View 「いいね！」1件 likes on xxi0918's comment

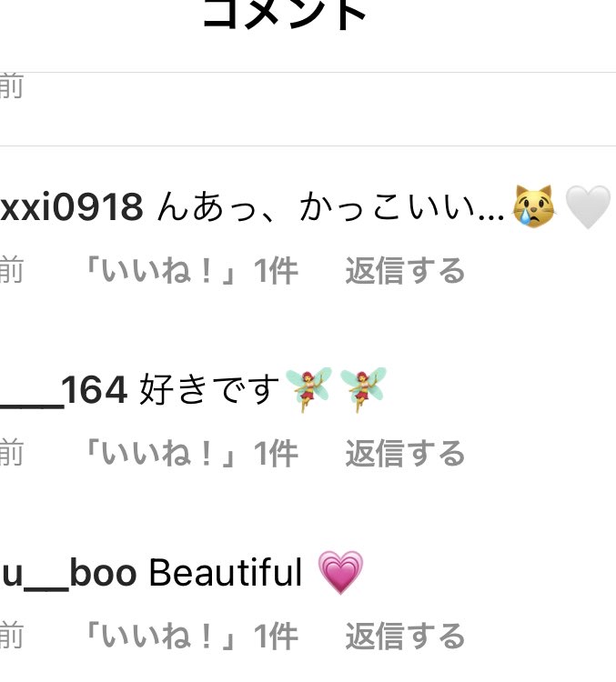pos(191,271)
